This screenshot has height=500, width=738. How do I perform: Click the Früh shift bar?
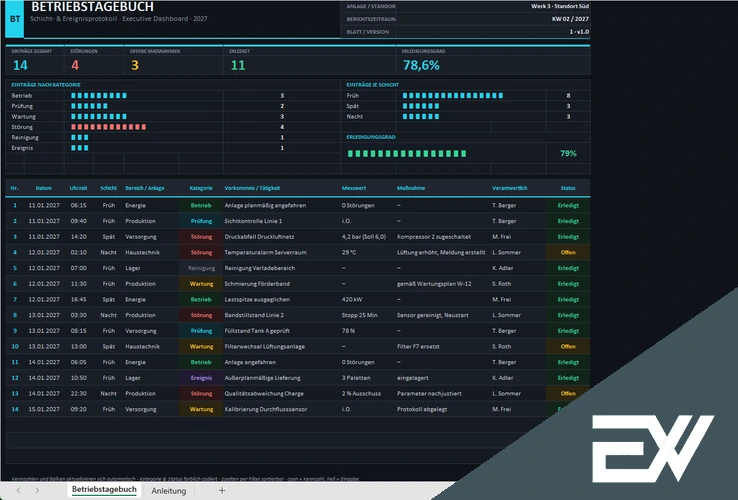[x=453, y=96]
